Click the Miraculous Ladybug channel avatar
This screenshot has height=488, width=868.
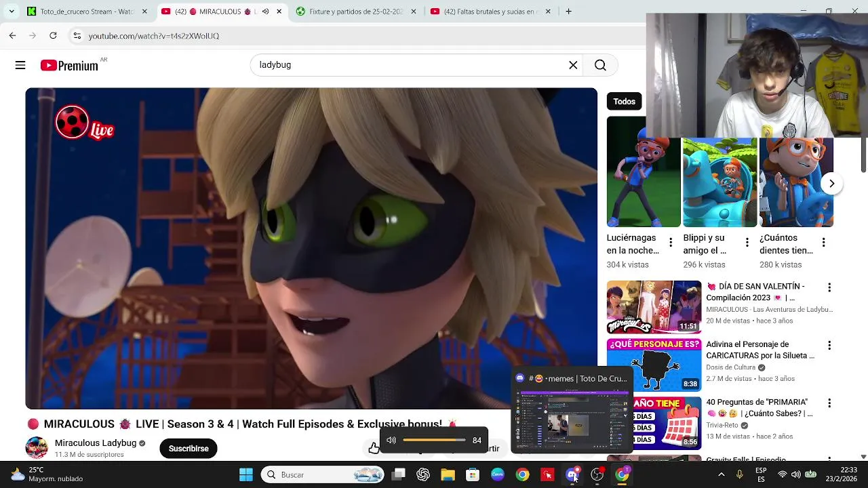click(37, 448)
